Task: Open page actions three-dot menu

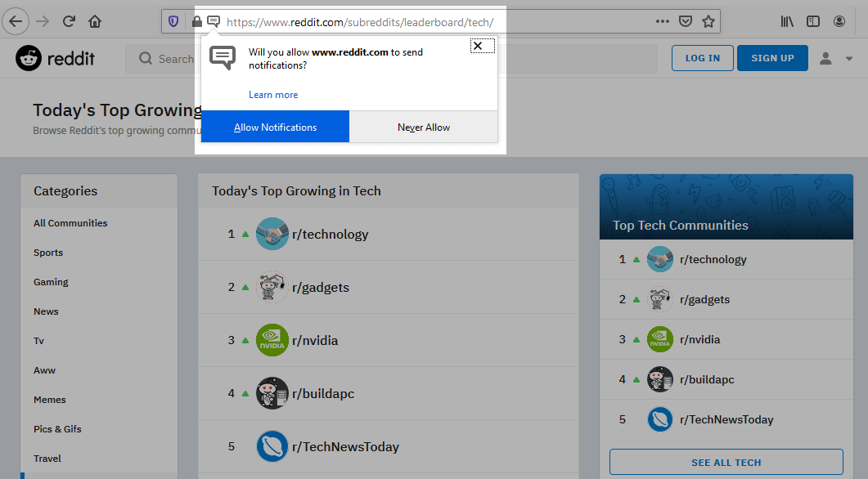Action: click(x=662, y=21)
